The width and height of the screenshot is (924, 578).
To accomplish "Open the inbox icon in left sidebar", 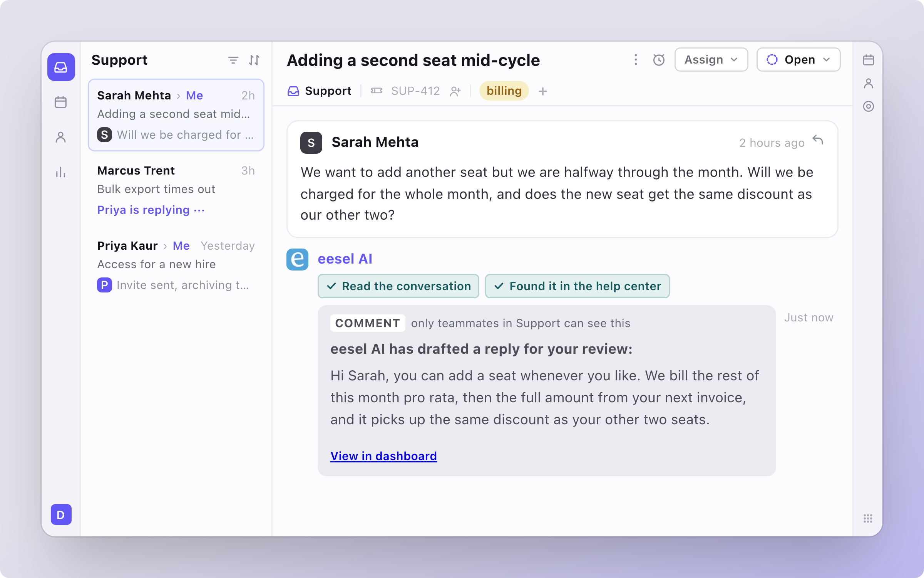I will pos(61,67).
